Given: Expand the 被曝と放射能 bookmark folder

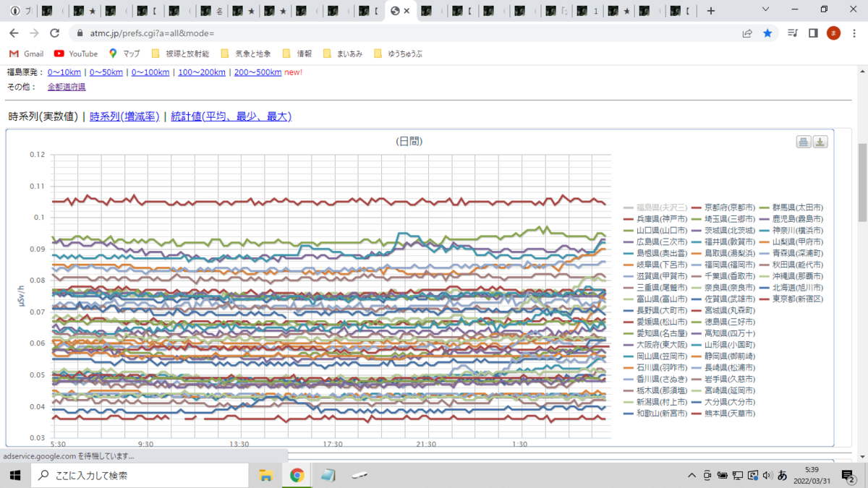Looking at the screenshot, I should point(180,53).
